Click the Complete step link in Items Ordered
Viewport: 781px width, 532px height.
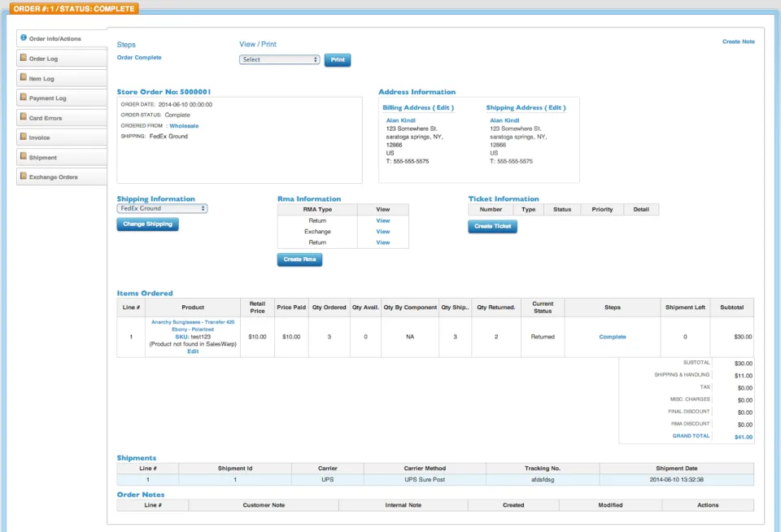coord(612,337)
